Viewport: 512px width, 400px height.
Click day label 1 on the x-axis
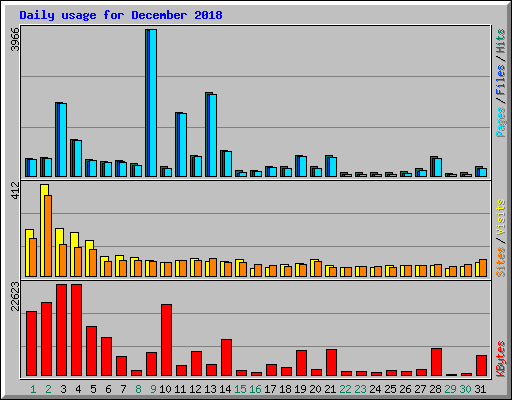coord(33,389)
